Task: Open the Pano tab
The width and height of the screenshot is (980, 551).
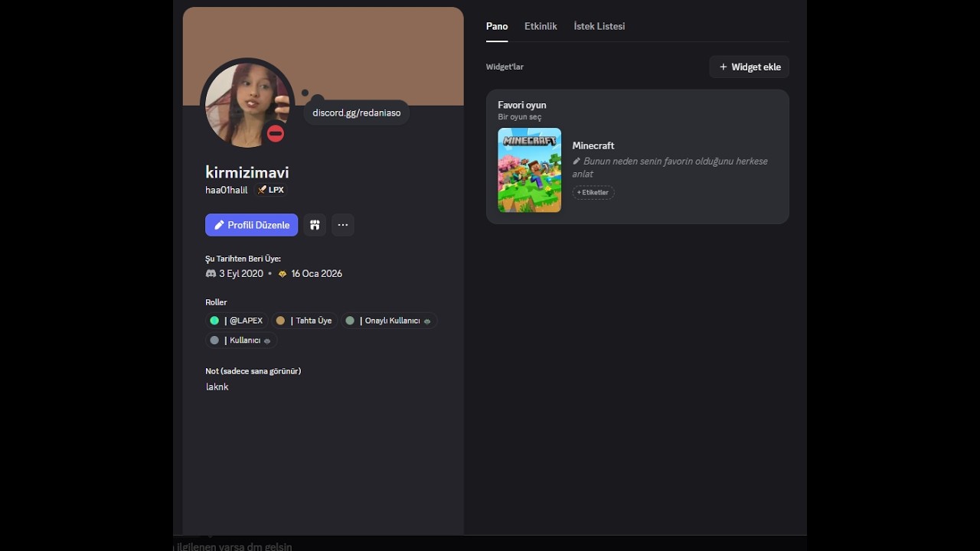Action: [x=497, y=26]
